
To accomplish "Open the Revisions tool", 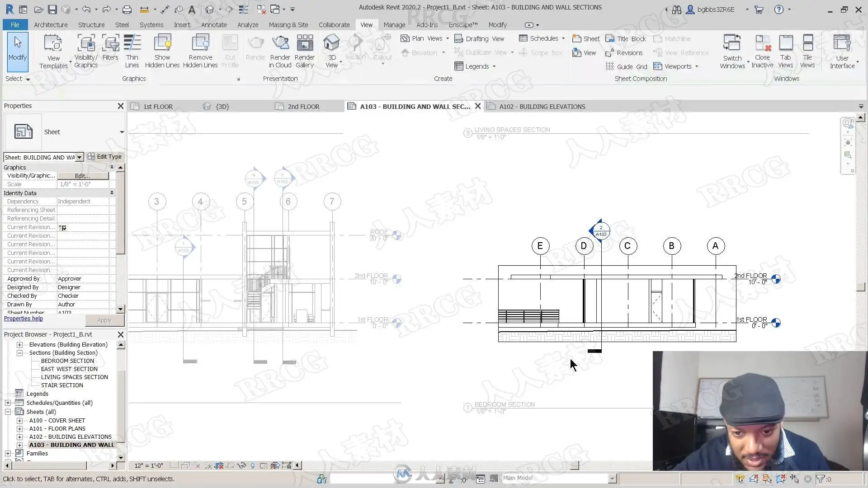I will tap(624, 53).
